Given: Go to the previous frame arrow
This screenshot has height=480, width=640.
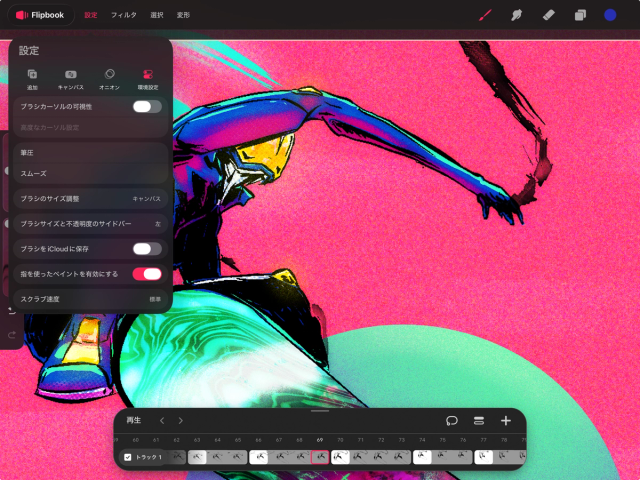Looking at the screenshot, I should click(162, 420).
